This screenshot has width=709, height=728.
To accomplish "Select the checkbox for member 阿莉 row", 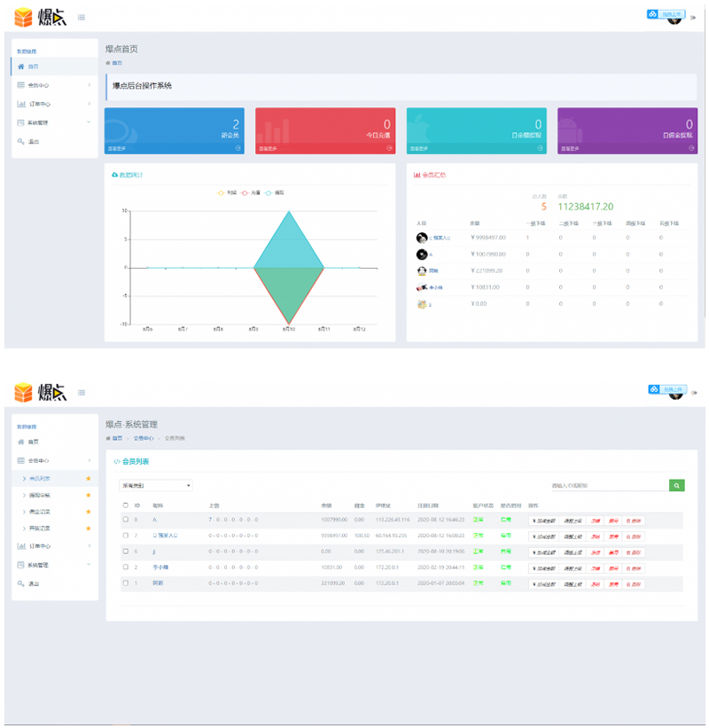I will click(x=126, y=583).
